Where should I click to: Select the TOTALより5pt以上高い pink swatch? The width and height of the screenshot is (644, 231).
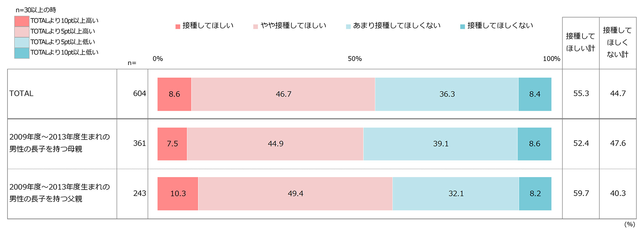click(x=22, y=32)
